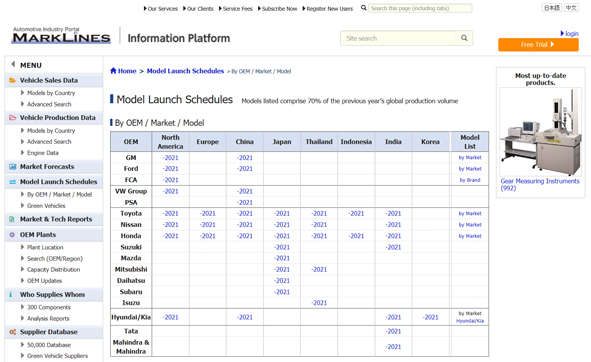
Task: Open Service Fees in top menu
Action: pyautogui.click(x=236, y=9)
